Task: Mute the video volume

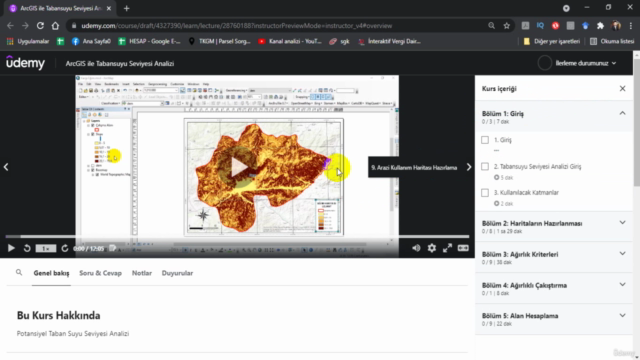Action: (x=416, y=248)
